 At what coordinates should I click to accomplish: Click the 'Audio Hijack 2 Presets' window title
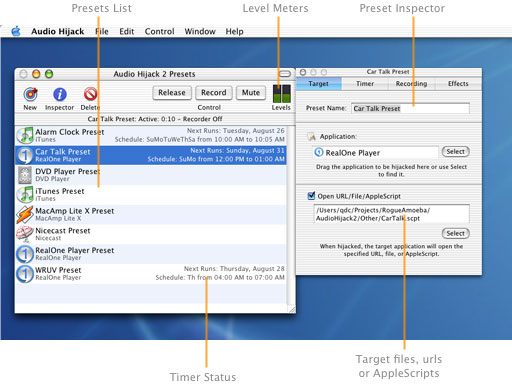pos(154,74)
